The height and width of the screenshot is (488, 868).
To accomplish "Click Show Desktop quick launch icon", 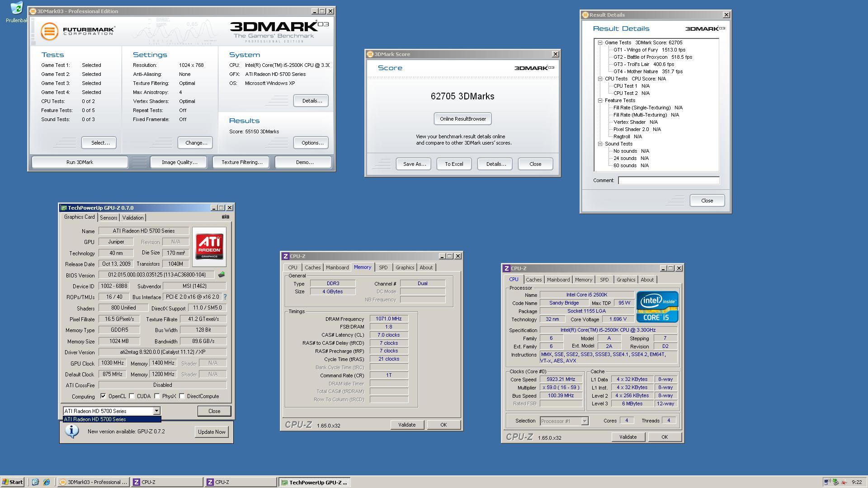I will [x=36, y=482].
